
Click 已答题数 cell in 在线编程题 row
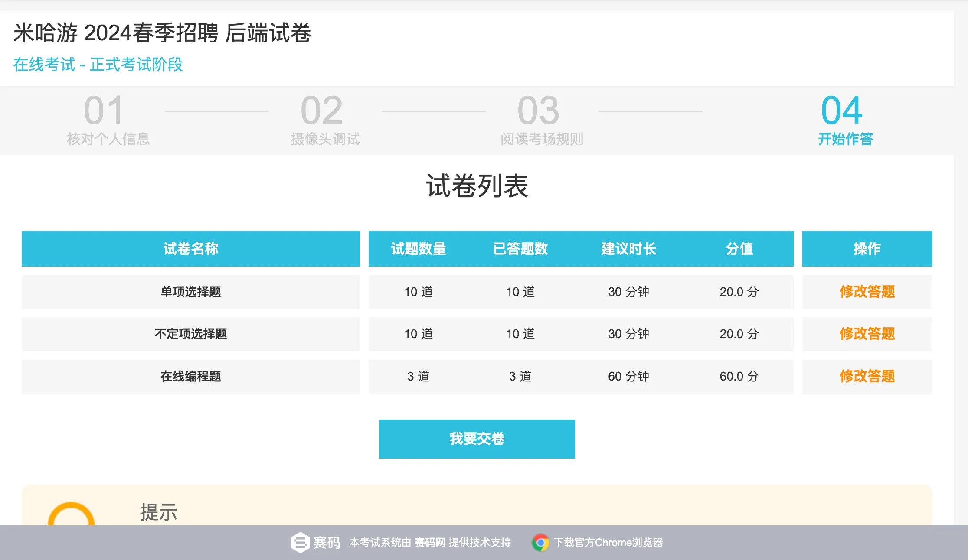(520, 376)
